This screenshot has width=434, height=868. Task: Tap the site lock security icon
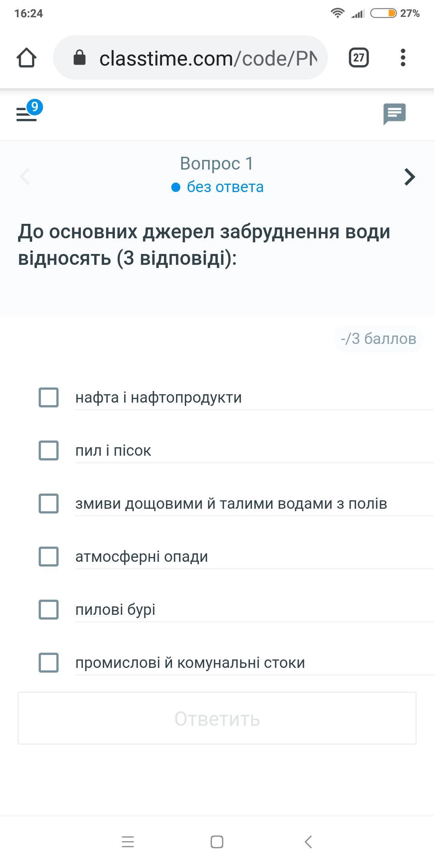(80, 57)
